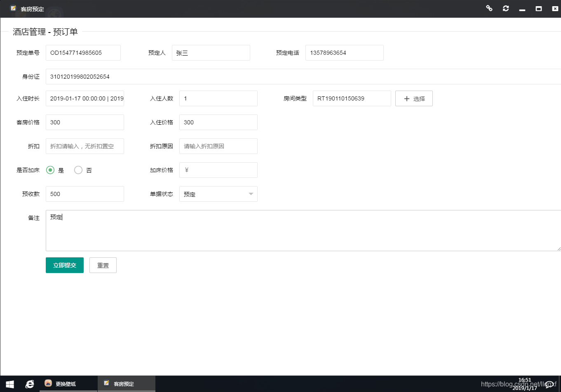Click the 预定人 field containing 张三
This screenshot has width=561, height=392.
pyautogui.click(x=211, y=53)
